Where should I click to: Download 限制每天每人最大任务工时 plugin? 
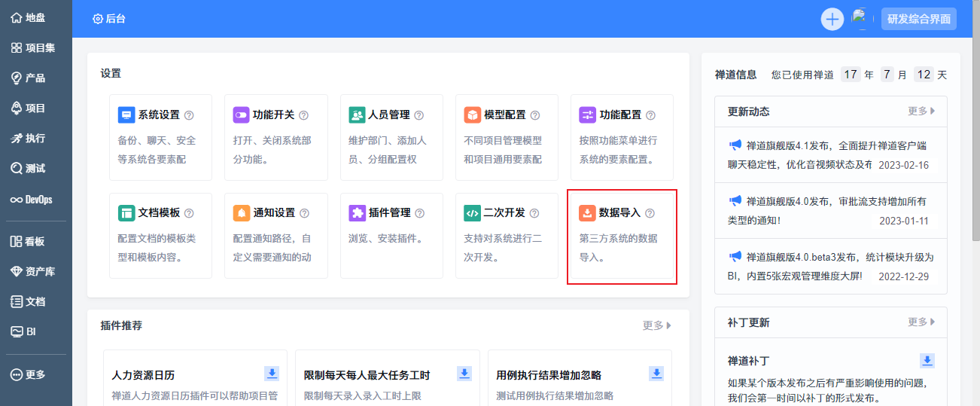pos(464,374)
